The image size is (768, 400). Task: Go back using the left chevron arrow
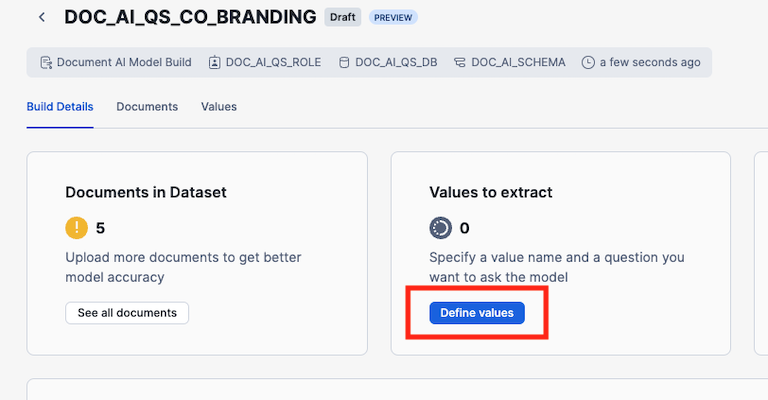(42, 17)
